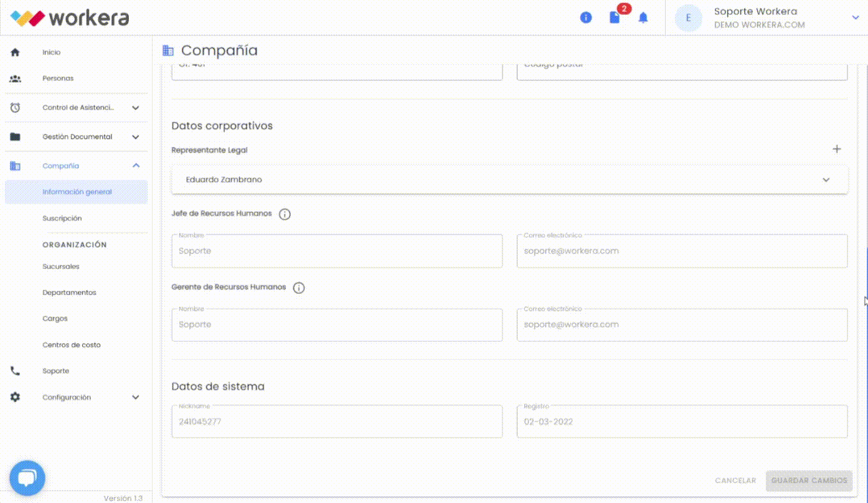Image resolution: width=868 pixels, height=503 pixels.
Task: Open Configuración menu label
Action: tap(67, 397)
